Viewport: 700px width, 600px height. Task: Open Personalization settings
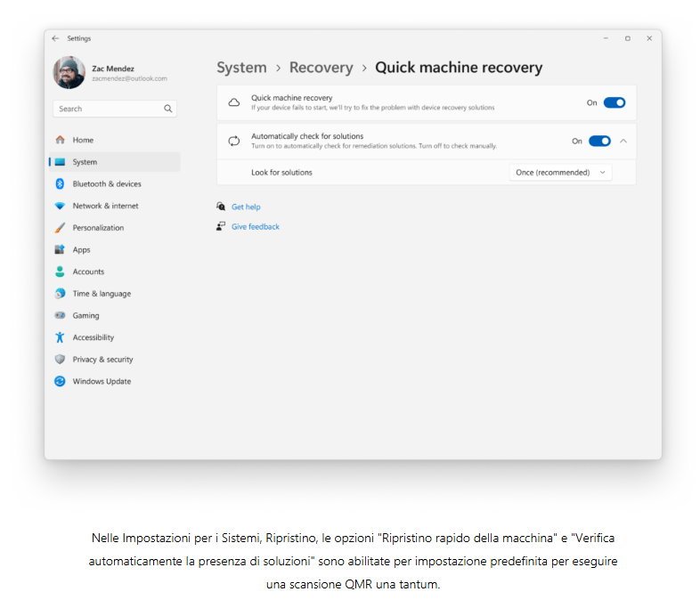point(114,228)
